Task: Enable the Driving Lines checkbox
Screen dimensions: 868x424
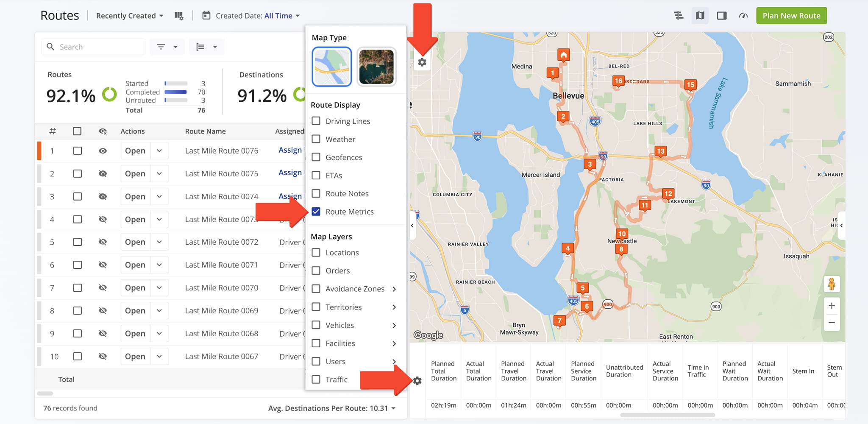Action: tap(316, 121)
